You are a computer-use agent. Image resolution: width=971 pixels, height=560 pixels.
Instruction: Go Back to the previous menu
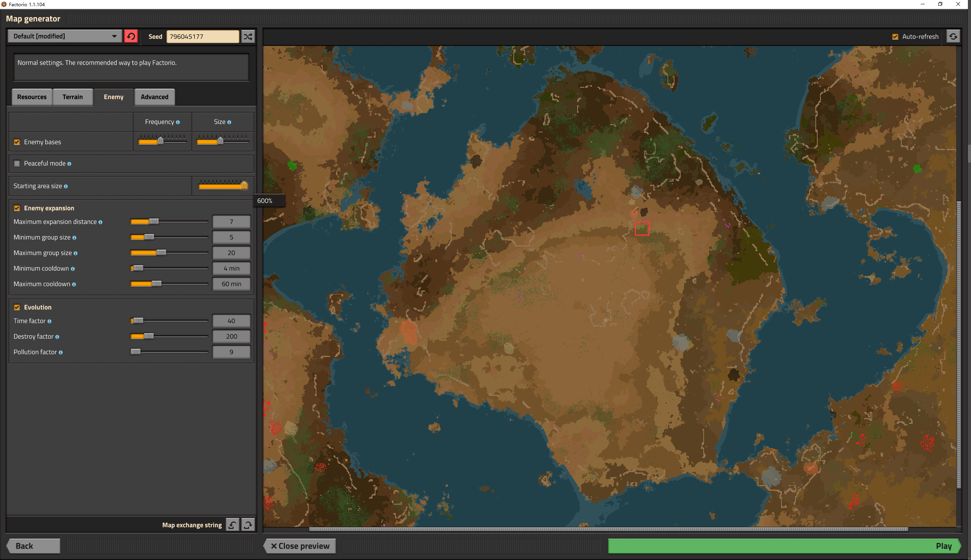(x=33, y=546)
